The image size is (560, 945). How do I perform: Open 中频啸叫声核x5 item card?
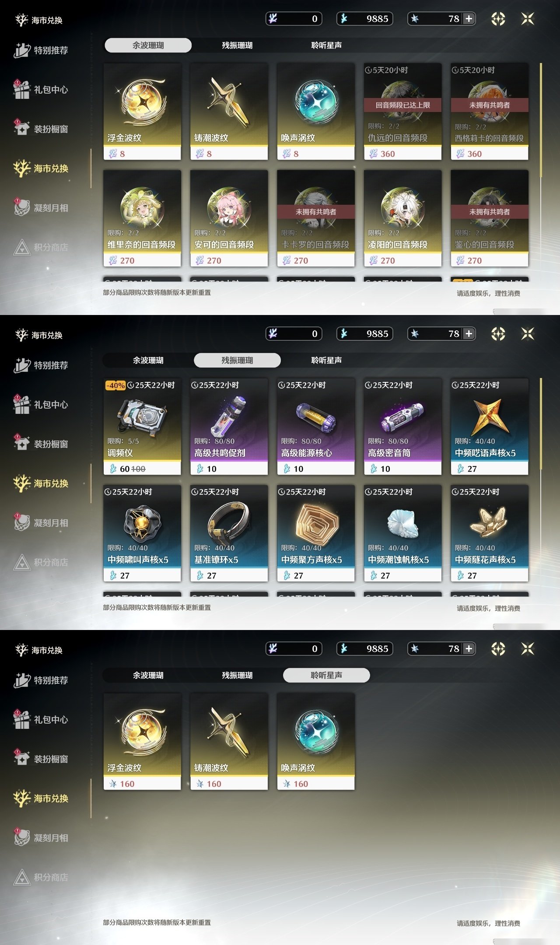click(x=142, y=533)
